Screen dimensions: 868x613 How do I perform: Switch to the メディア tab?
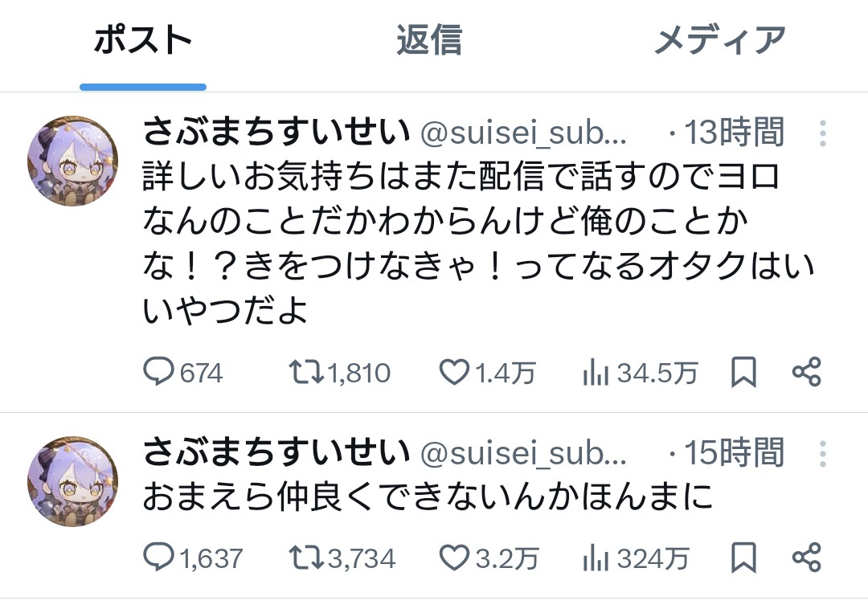coord(719,40)
